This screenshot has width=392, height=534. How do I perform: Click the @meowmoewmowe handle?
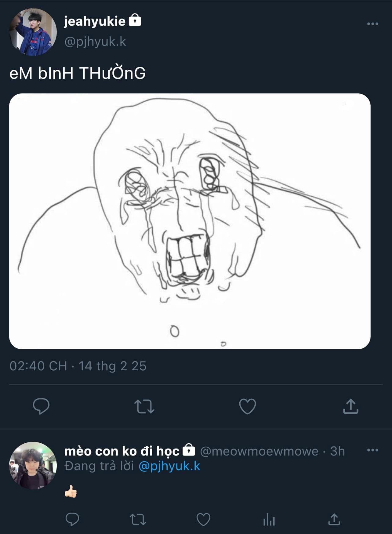click(x=259, y=451)
